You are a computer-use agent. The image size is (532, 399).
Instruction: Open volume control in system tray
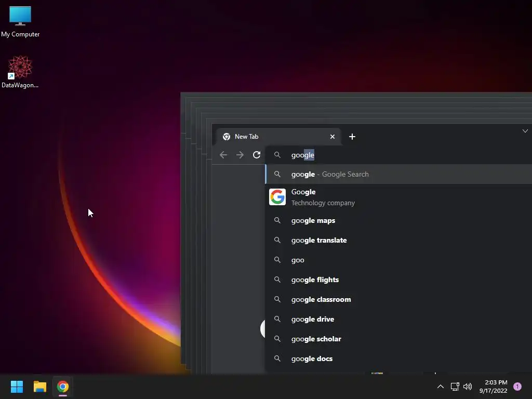click(x=468, y=387)
